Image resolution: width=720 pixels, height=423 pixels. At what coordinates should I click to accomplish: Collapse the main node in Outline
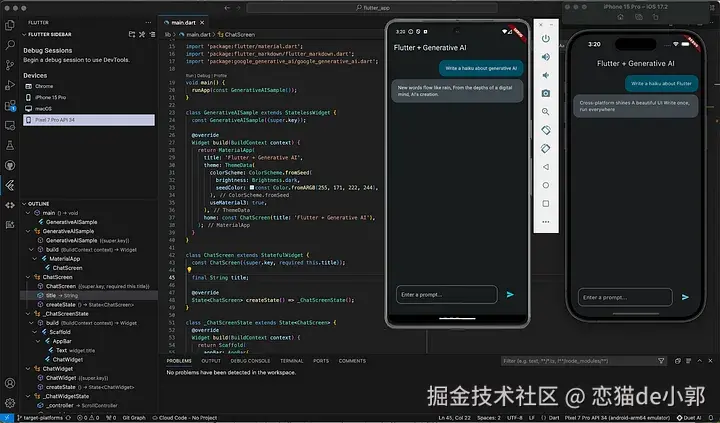[28, 213]
